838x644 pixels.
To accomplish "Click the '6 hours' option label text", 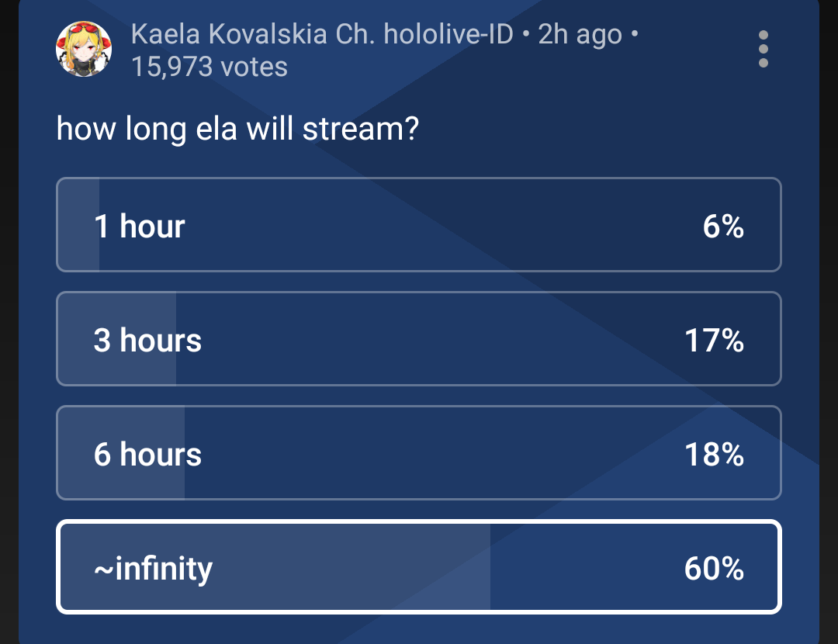I will pos(147,455).
